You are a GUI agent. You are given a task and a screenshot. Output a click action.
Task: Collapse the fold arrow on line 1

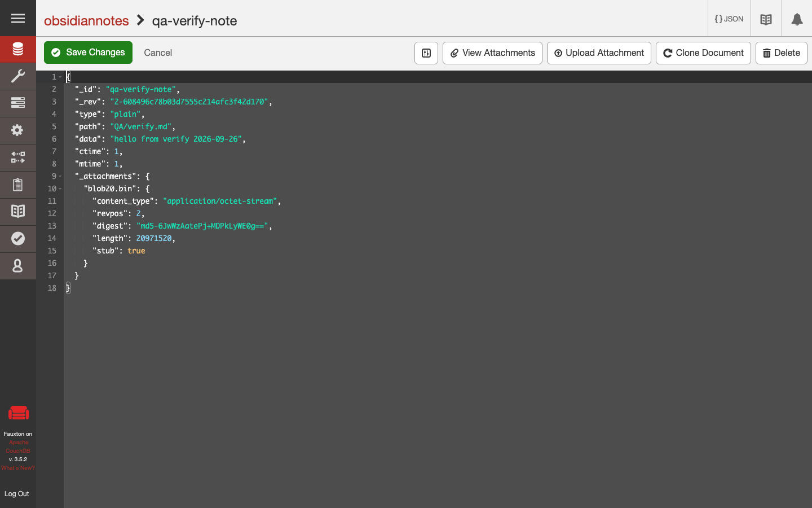click(x=60, y=77)
